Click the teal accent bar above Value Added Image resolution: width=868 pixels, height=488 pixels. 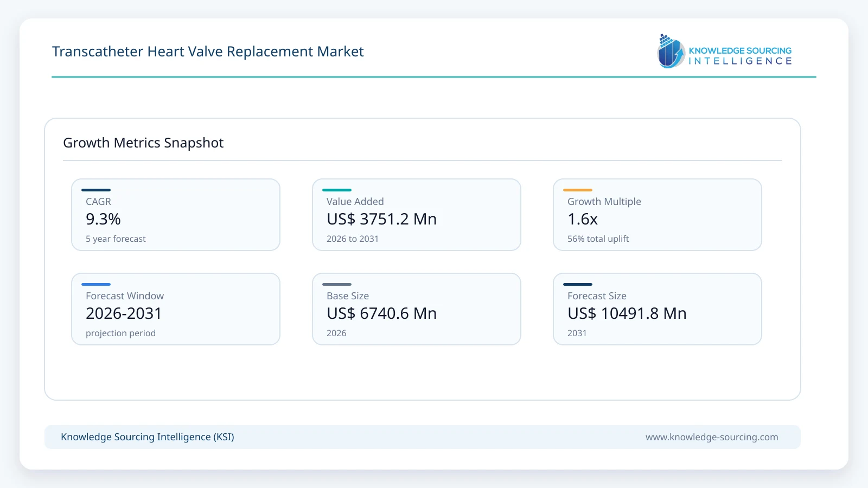point(337,190)
